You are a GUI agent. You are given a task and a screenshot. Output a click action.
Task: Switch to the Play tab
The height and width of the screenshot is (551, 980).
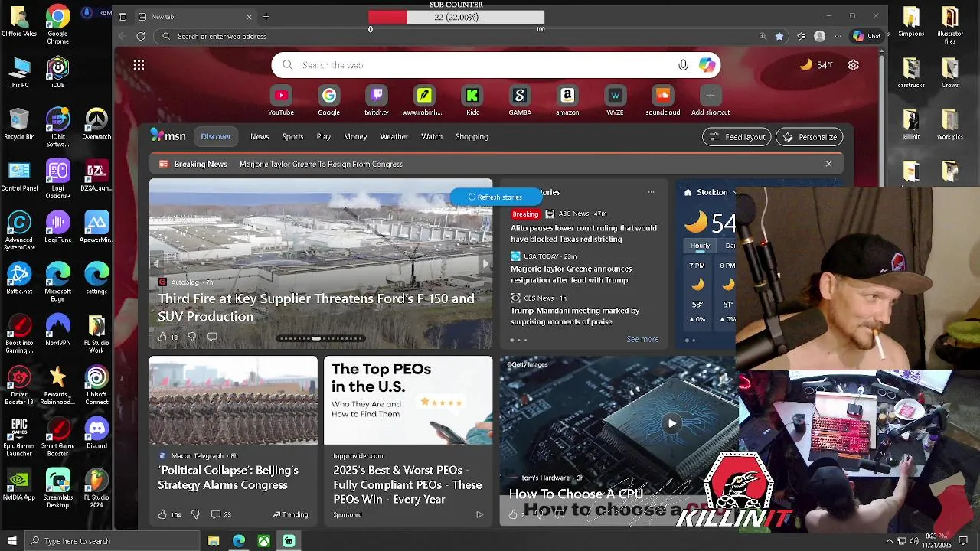pos(324,136)
